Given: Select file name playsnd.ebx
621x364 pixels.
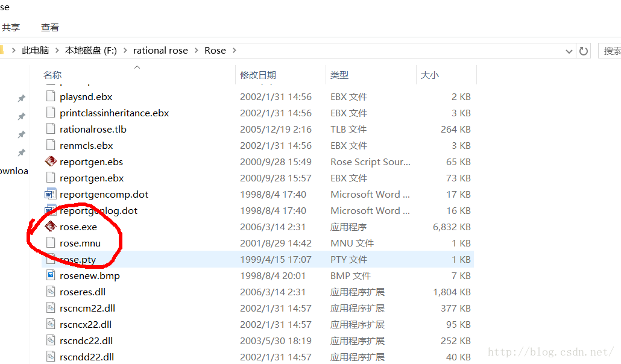Looking at the screenshot, I should click(x=86, y=96).
